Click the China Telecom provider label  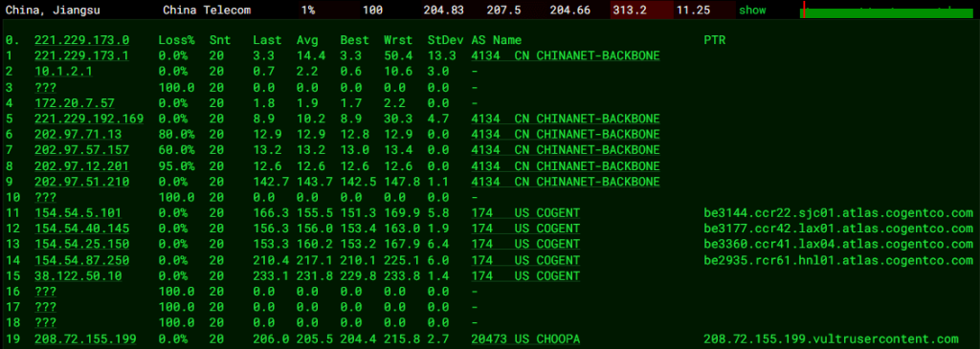207,11
